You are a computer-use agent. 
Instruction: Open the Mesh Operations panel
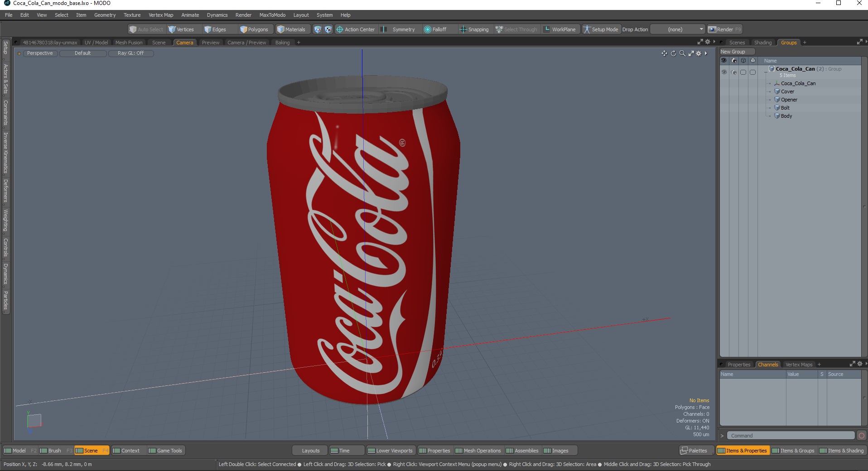pos(478,451)
